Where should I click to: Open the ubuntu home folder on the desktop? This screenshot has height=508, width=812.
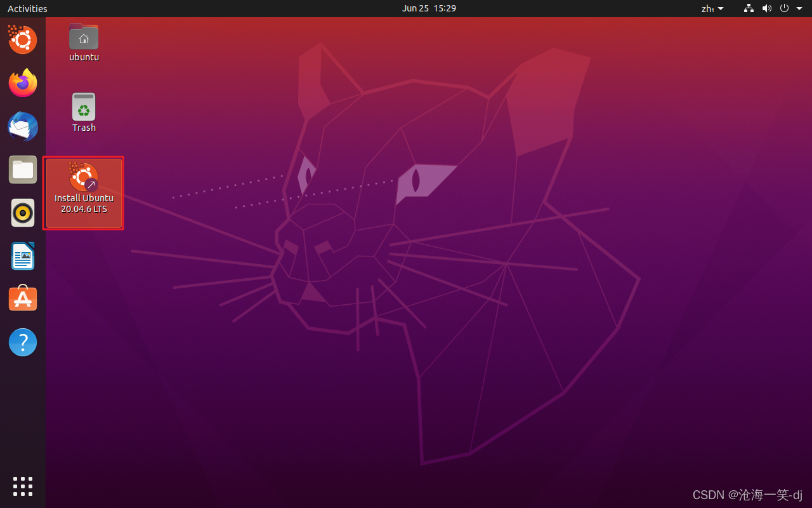tap(84, 36)
